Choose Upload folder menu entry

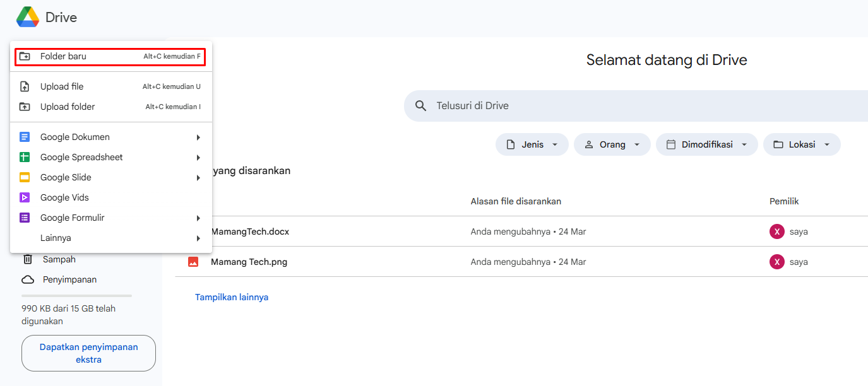click(110, 107)
